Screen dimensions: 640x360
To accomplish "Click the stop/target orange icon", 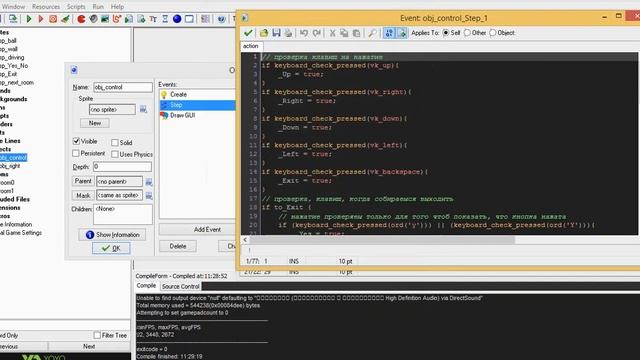I will [53, 19].
